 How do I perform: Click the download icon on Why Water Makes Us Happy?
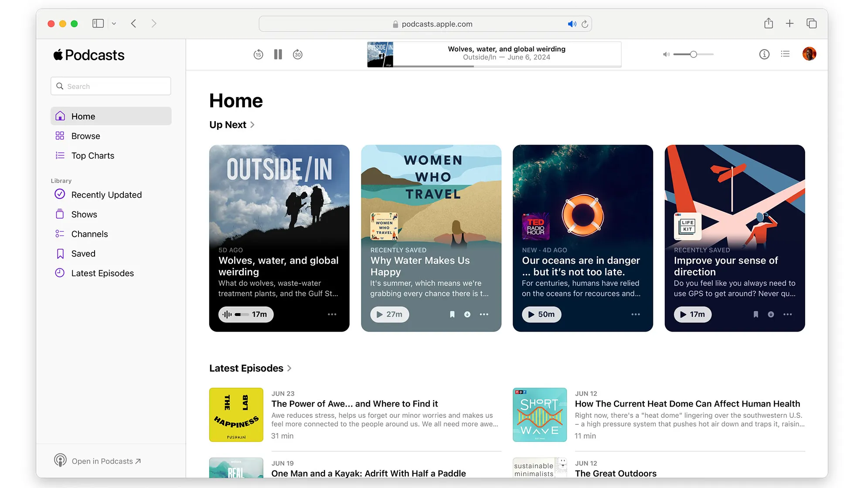(467, 314)
